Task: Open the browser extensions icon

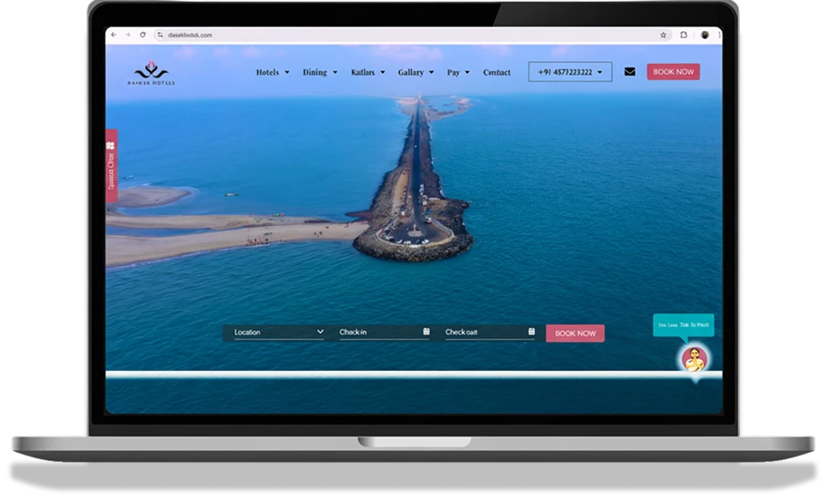Action: point(684,35)
